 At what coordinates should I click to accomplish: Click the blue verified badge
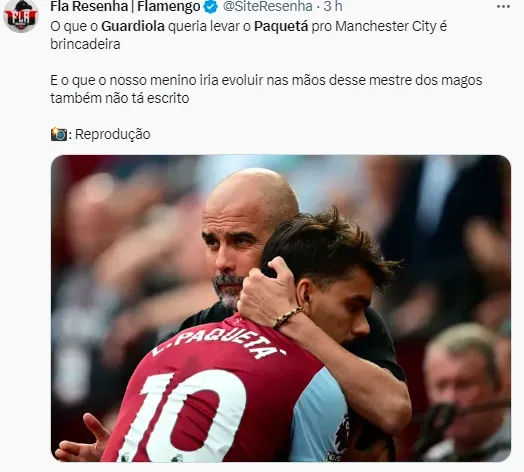(x=211, y=7)
